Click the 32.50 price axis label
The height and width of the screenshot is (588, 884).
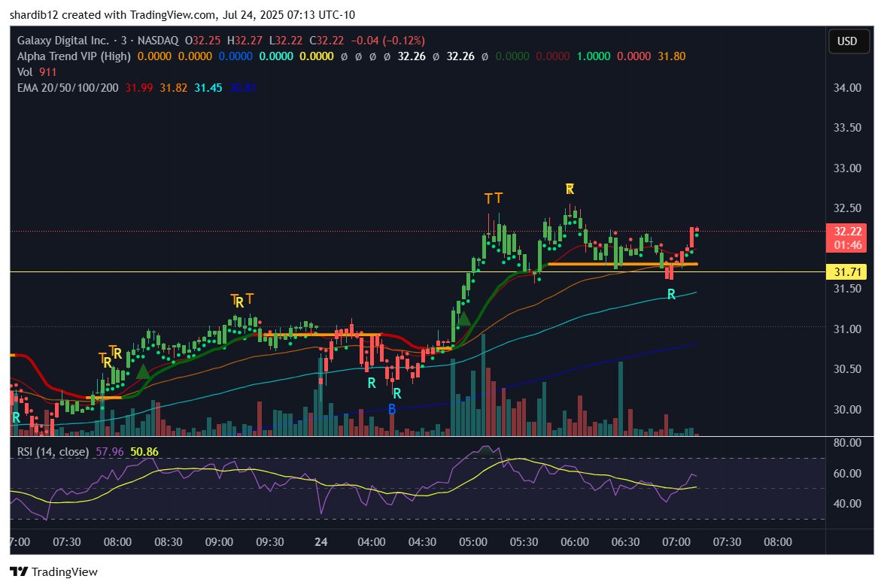847,208
